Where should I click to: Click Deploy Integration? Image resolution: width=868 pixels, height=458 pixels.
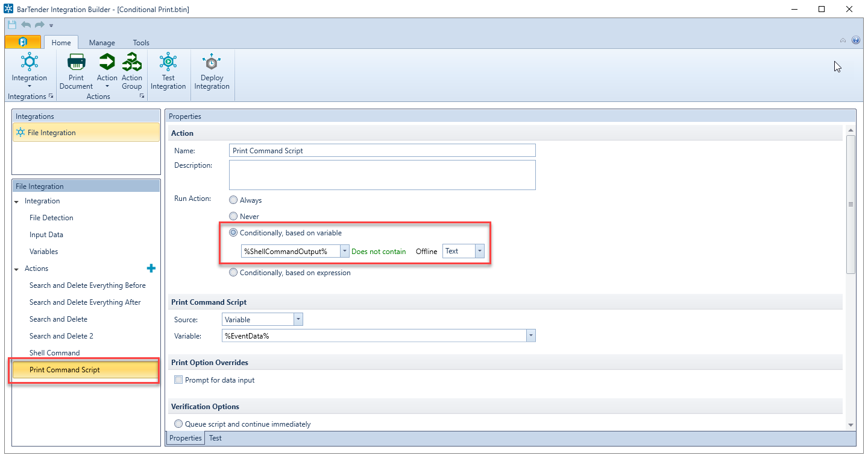coord(212,71)
